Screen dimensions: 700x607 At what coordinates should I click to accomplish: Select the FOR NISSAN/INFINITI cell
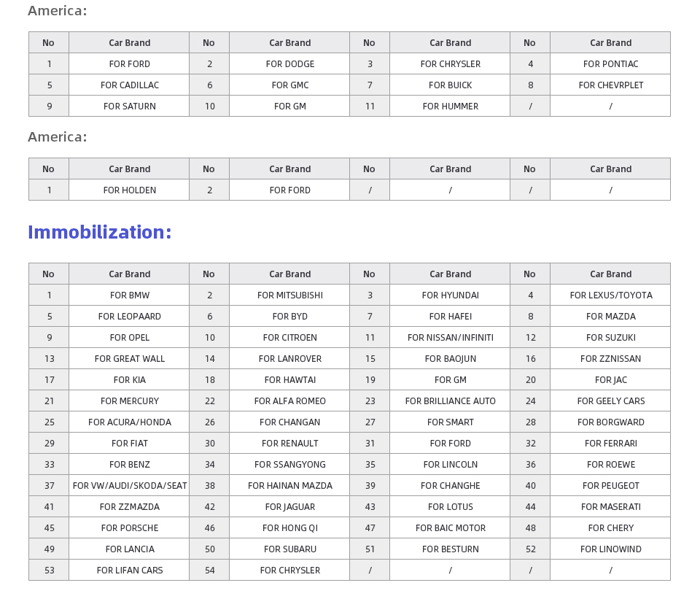pos(450,337)
